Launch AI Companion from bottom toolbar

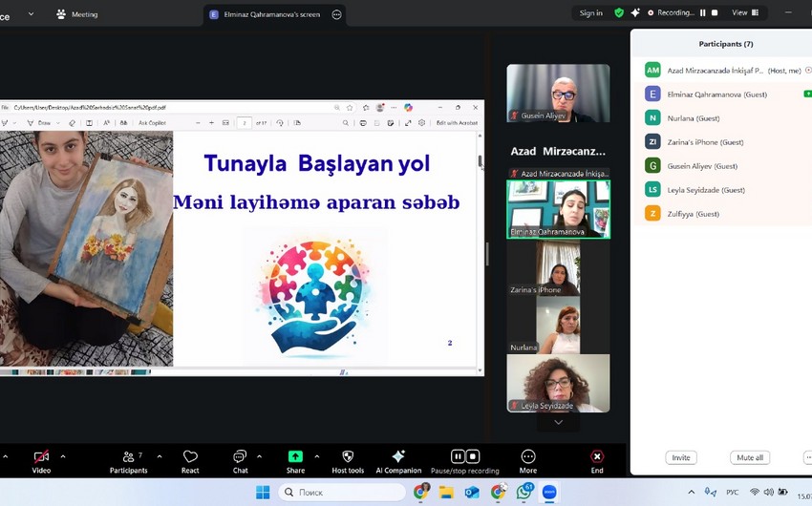pyautogui.click(x=398, y=461)
